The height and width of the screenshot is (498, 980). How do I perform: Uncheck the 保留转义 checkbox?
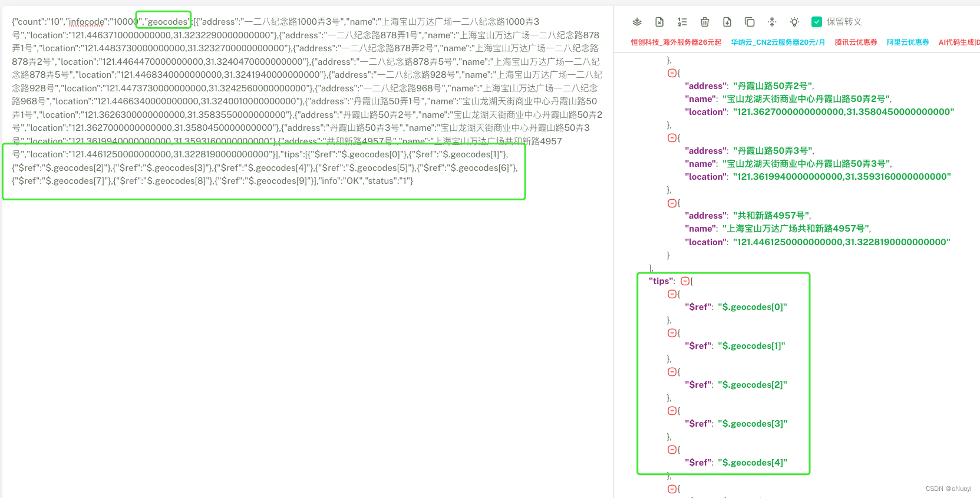click(817, 22)
